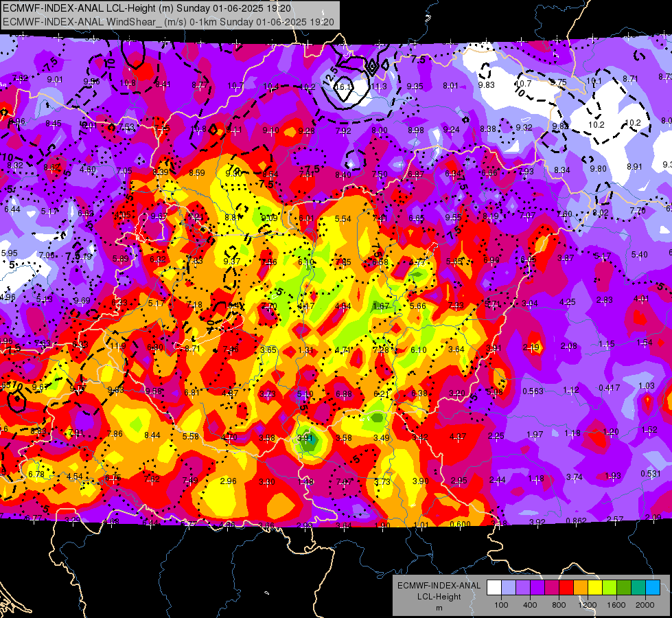Click the 9.80 grid value
The image size is (672, 618).
[x=598, y=168]
